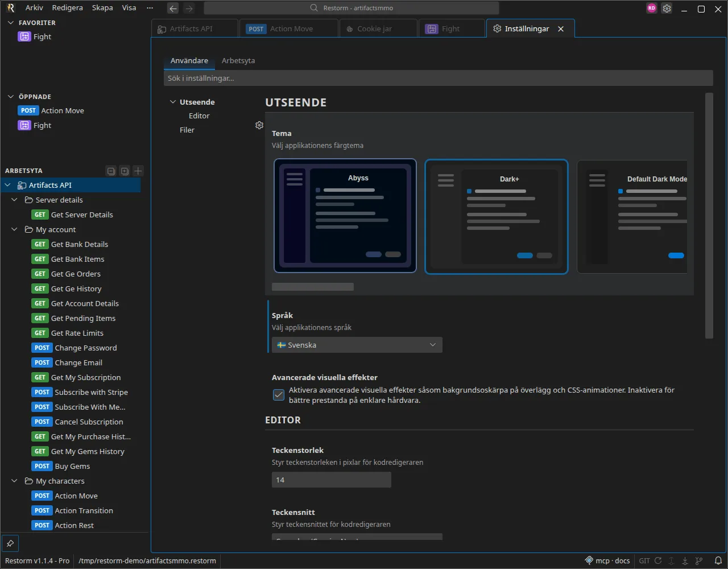The height and width of the screenshot is (569, 728).
Task: Collapse the Favoriter section
Action: click(10, 23)
